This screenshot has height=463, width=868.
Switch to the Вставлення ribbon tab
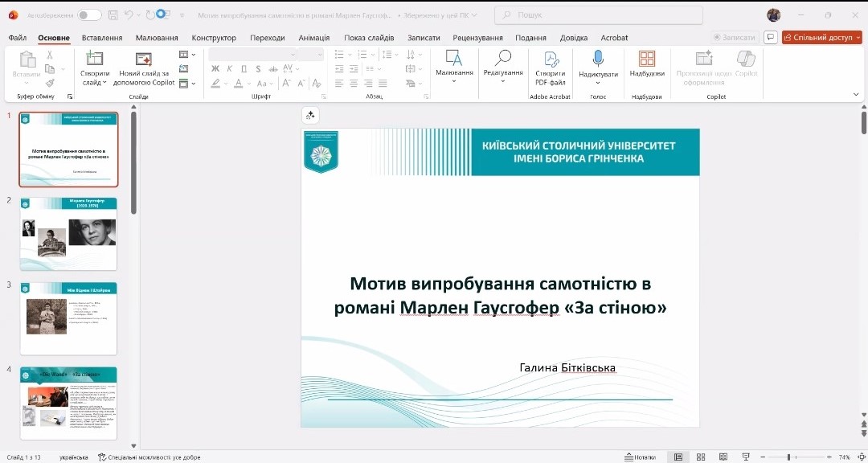click(x=102, y=38)
